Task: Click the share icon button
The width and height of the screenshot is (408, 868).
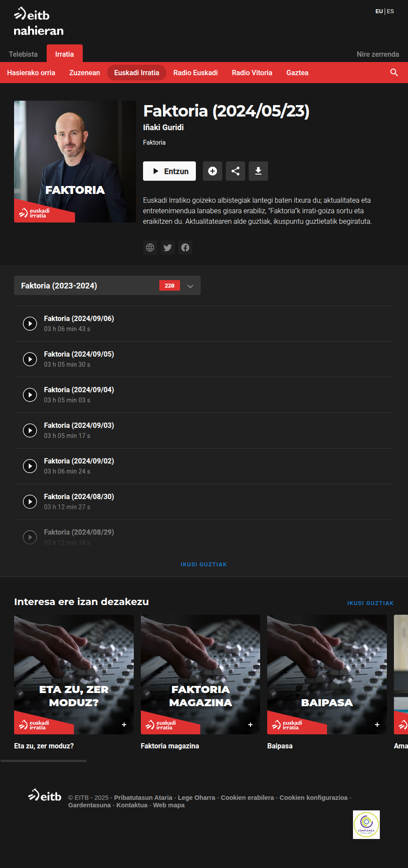Action: (235, 171)
